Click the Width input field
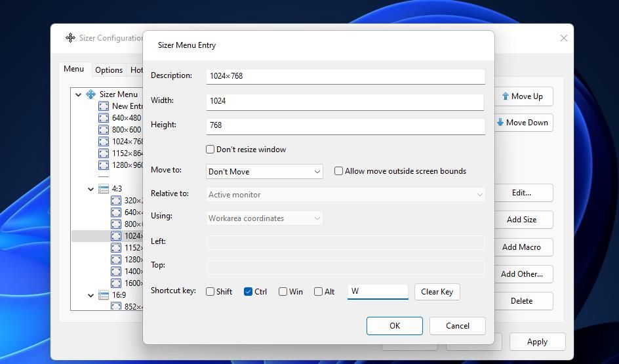The image size is (619, 364). click(x=345, y=102)
